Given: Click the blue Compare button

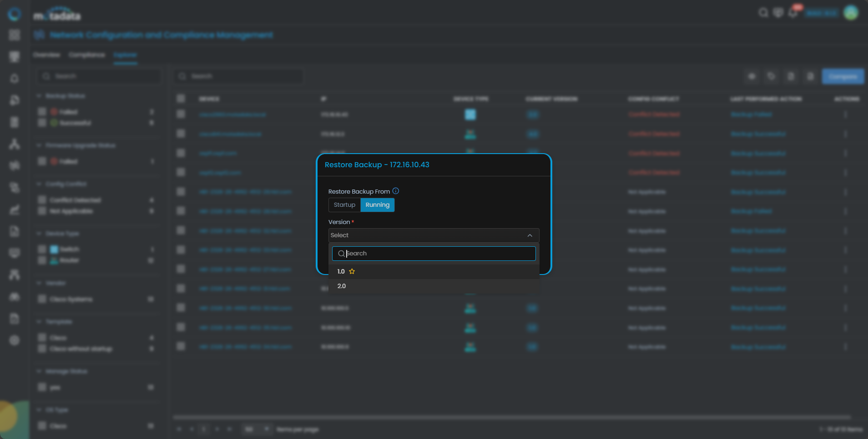Looking at the screenshot, I should click(x=843, y=76).
